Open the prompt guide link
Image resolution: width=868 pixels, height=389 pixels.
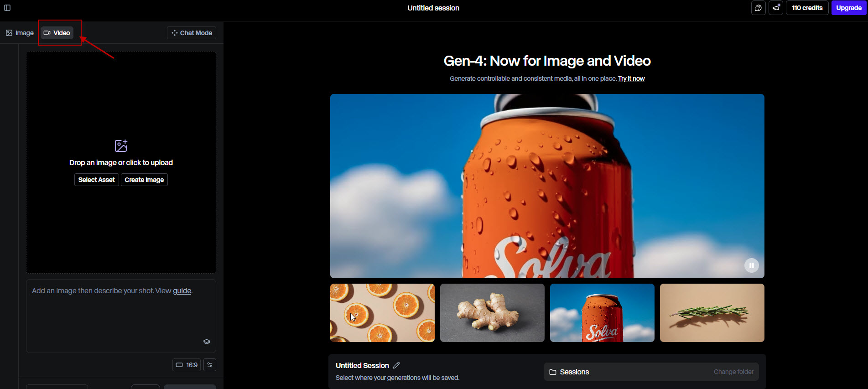click(x=182, y=291)
